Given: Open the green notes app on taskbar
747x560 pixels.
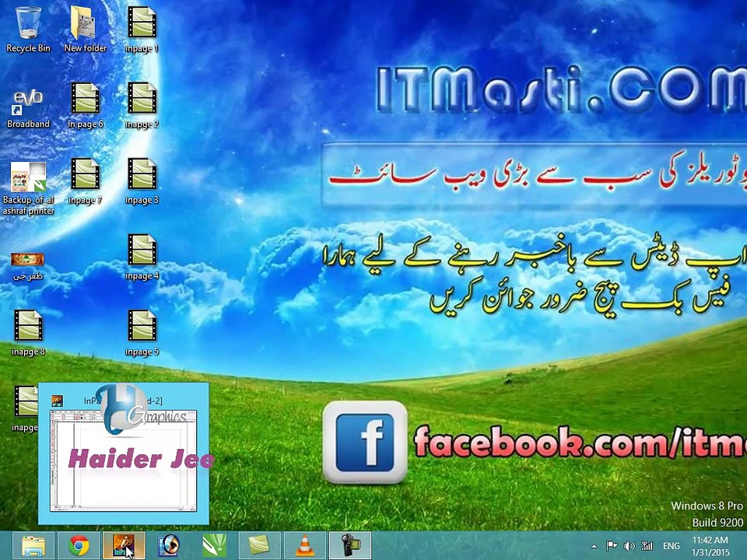Looking at the screenshot, I should point(260,546).
